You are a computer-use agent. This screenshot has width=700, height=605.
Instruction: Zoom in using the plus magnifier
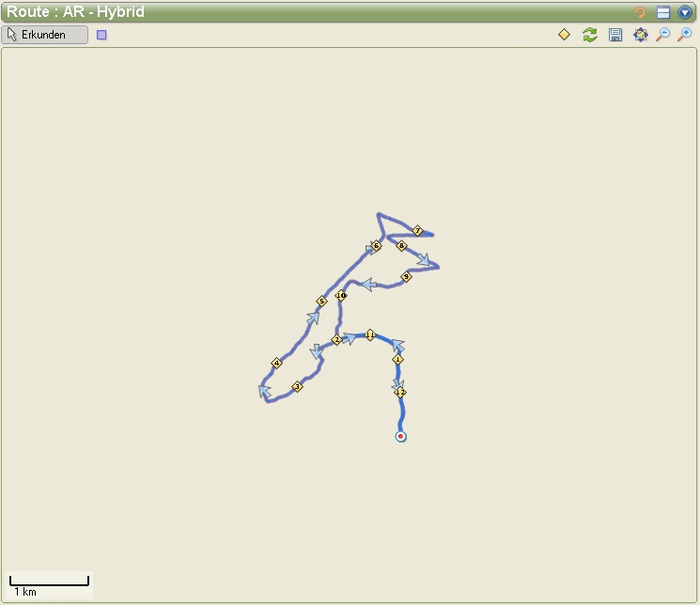pyautogui.click(x=685, y=35)
